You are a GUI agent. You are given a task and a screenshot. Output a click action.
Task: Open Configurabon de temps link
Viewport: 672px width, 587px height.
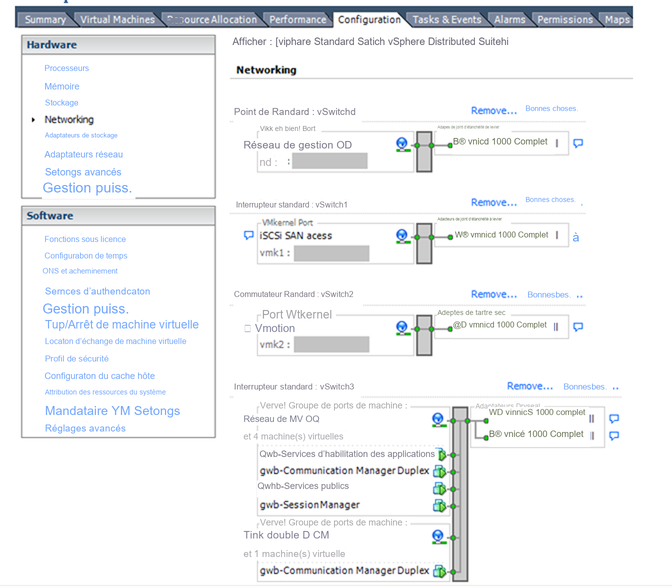[86, 256]
